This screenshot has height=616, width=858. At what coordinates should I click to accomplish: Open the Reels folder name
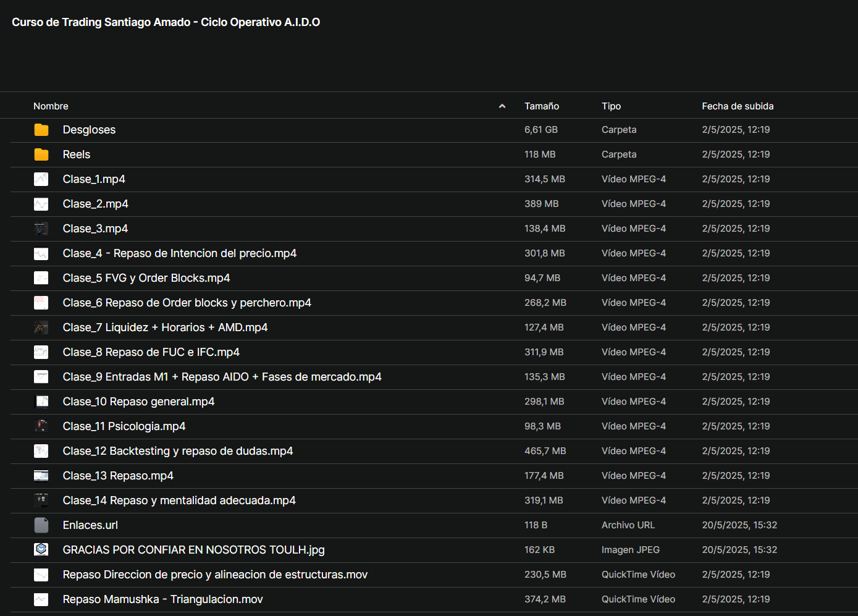[77, 154]
